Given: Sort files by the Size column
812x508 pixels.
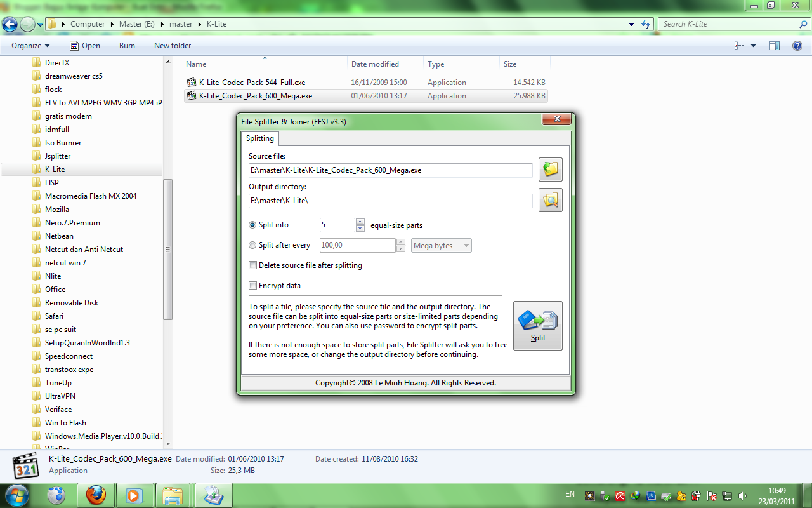Looking at the screenshot, I should [525, 64].
